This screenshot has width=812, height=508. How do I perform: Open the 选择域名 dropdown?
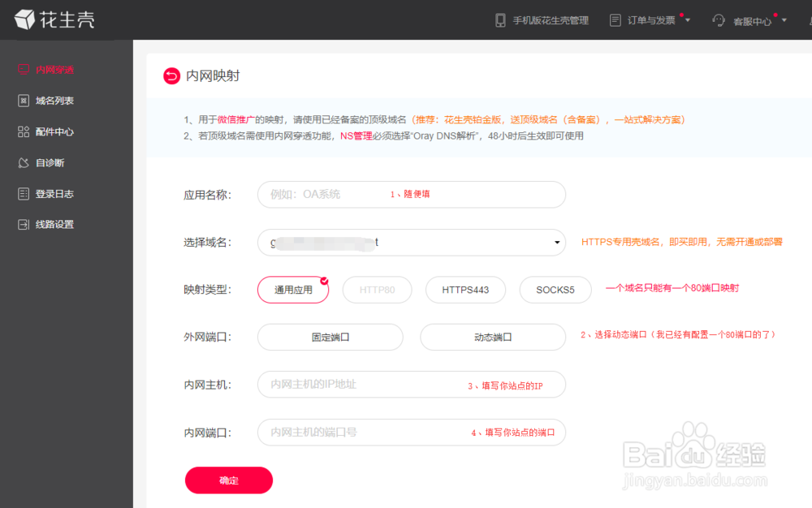[412, 243]
